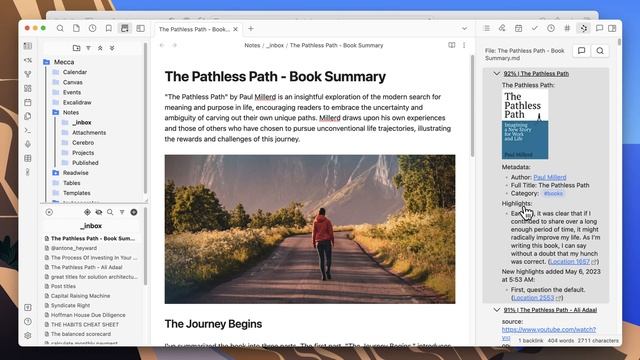Image resolution: width=640 pixels, height=360 pixels.
Task: Open the Calendar folder
Action: 75,72
